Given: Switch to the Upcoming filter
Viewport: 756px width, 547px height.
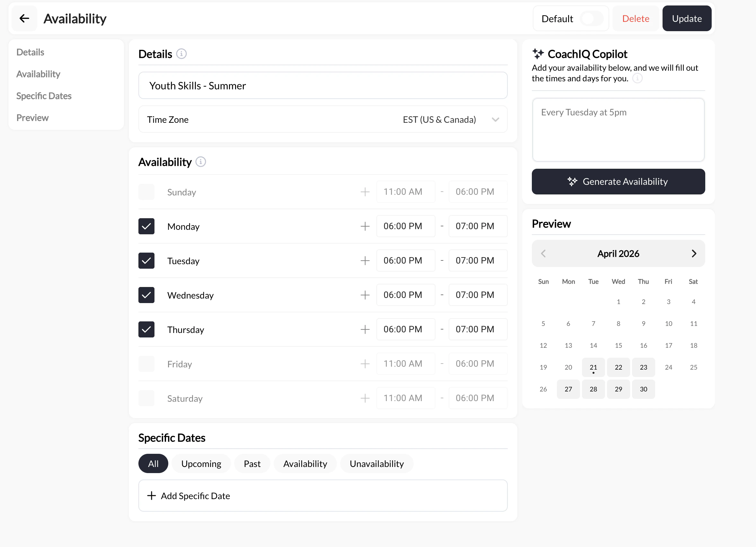Looking at the screenshot, I should (x=201, y=463).
